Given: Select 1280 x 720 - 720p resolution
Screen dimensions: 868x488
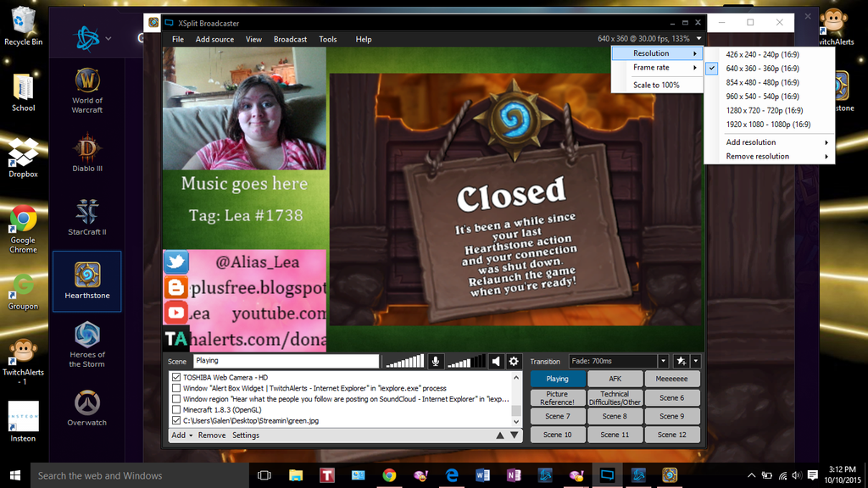Looking at the screenshot, I should click(x=764, y=110).
